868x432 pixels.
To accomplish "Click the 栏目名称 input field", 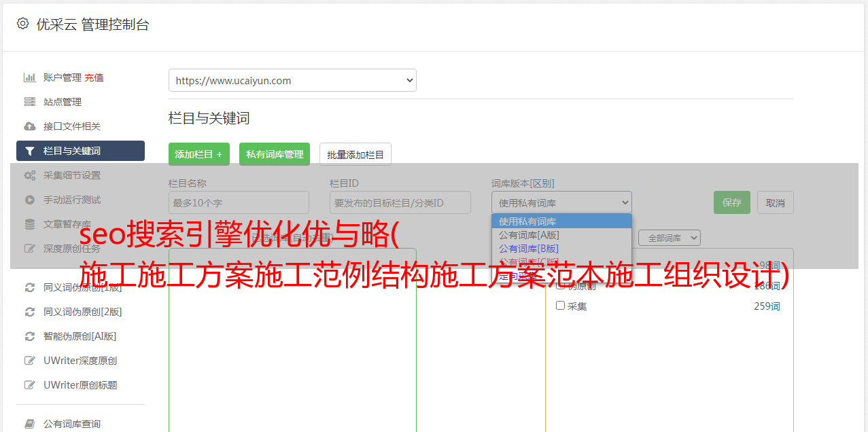I will point(239,202).
